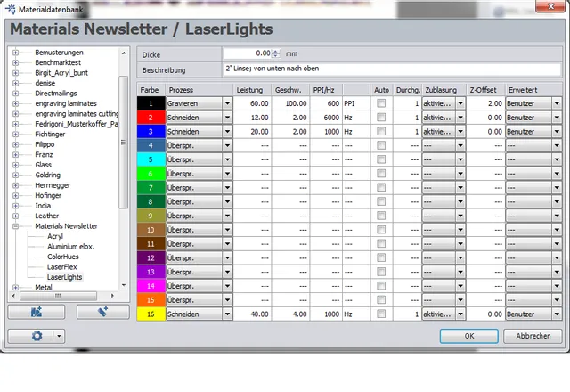Click the blue color swatch numbered 3
The height and width of the screenshot is (392, 570).
[x=151, y=131]
